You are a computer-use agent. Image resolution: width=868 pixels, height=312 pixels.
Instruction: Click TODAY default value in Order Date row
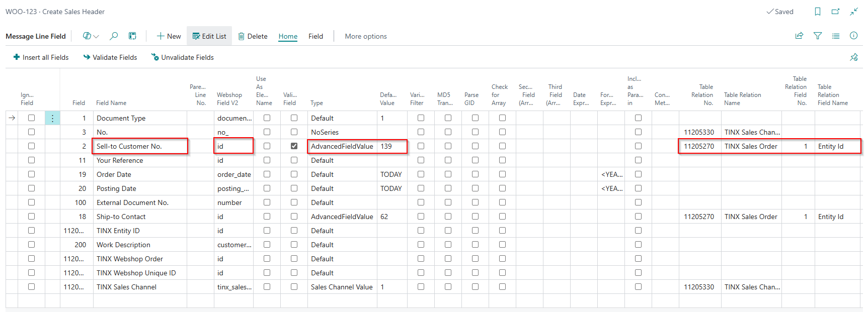[392, 174]
